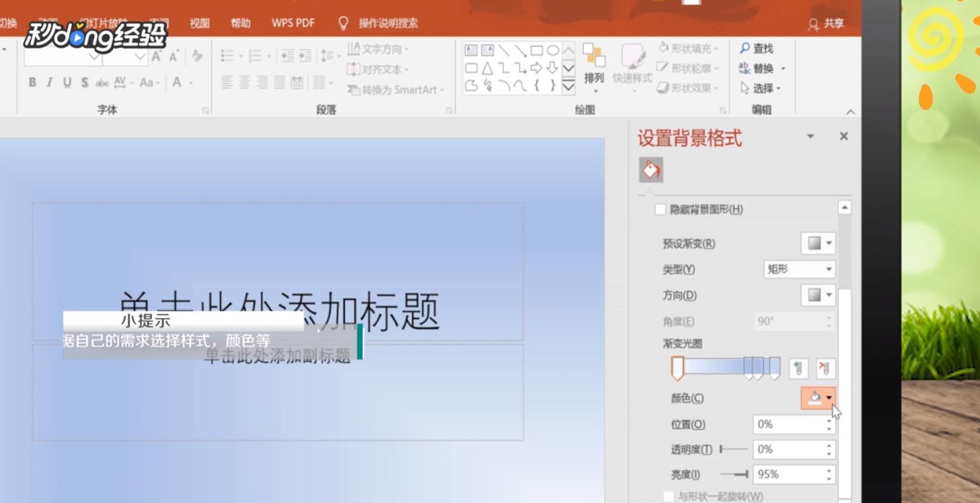Select the right arrow shape
The image size is (980, 503).
[536, 67]
